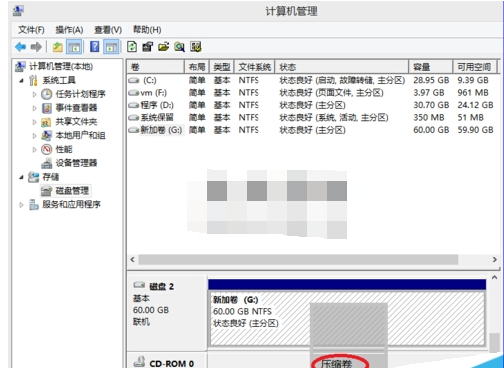Click the CD-ROM 0 drive icon
504x368 pixels.
(139, 362)
